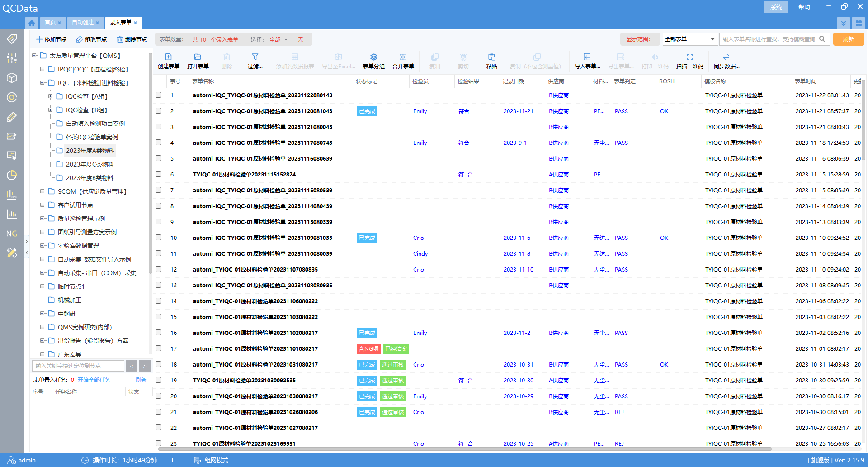The width and height of the screenshot is (868, 467).
Task: Click the 开始全部任务 link
Action: point(94,380)
